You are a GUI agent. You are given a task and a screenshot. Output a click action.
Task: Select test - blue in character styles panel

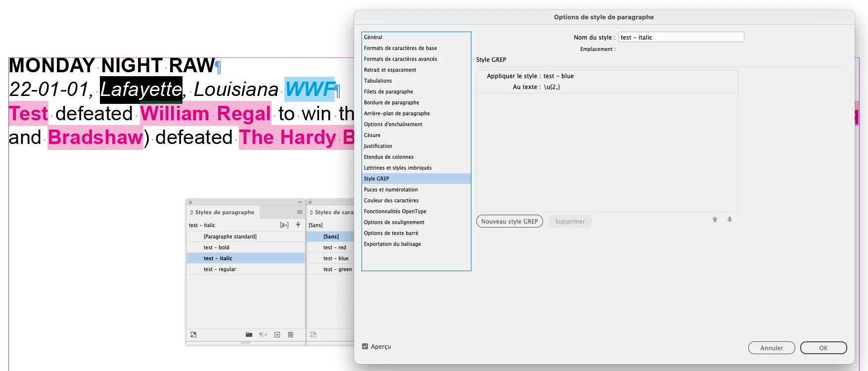click(330, 258)
